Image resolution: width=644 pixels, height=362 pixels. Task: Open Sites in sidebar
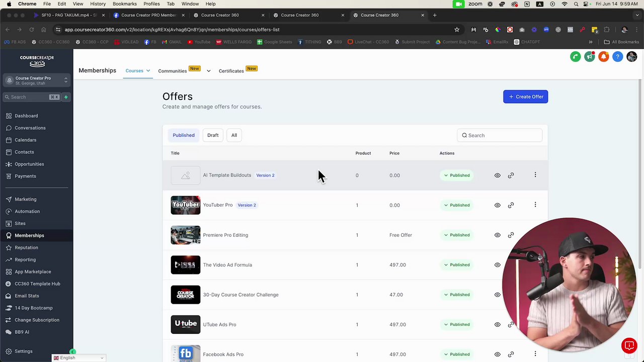[x=20, y=223]
